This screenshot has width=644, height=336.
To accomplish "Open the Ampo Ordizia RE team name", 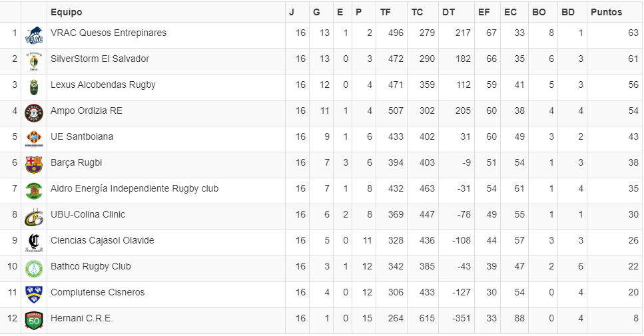I will [87, 110].
